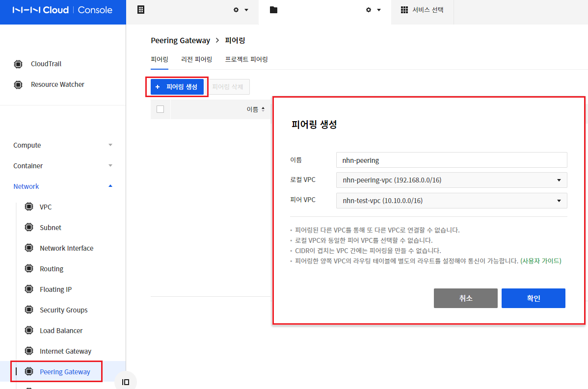588x389 pixels.
Task: Click the Routing chip icon
Action: pos(29,269)
